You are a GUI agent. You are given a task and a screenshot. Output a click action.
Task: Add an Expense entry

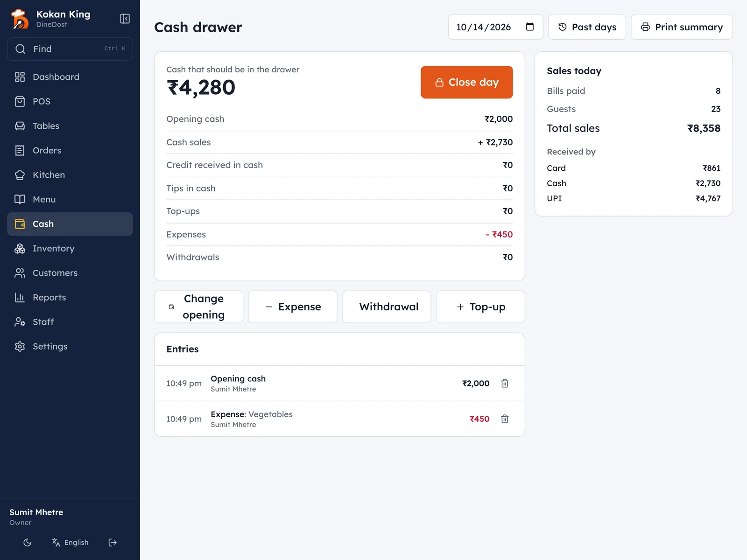[293, 307]
